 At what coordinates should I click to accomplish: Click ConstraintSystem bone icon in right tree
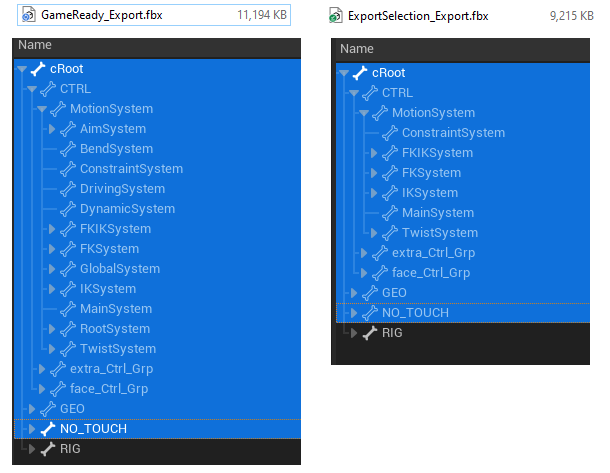[x=390, y=133]
